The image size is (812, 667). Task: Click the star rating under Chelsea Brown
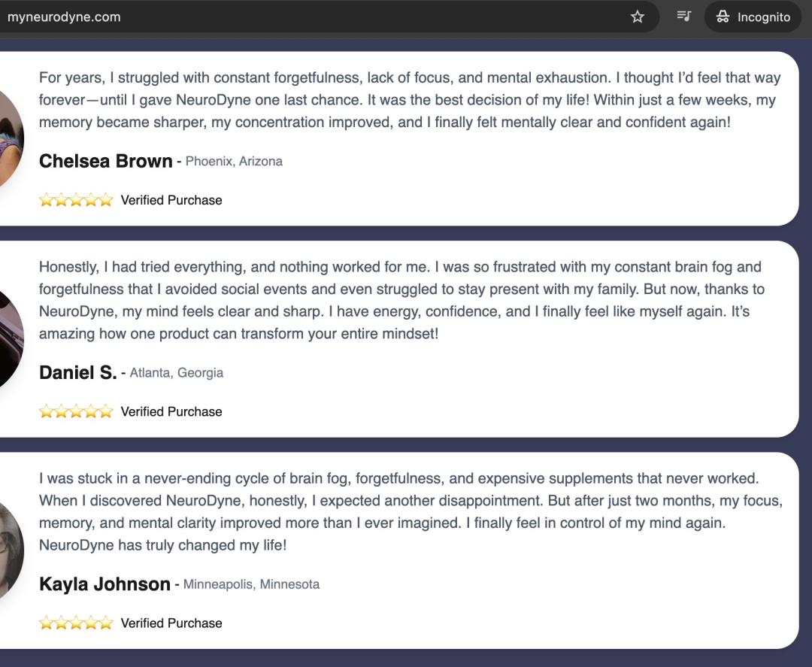click(x=76, y=200)
